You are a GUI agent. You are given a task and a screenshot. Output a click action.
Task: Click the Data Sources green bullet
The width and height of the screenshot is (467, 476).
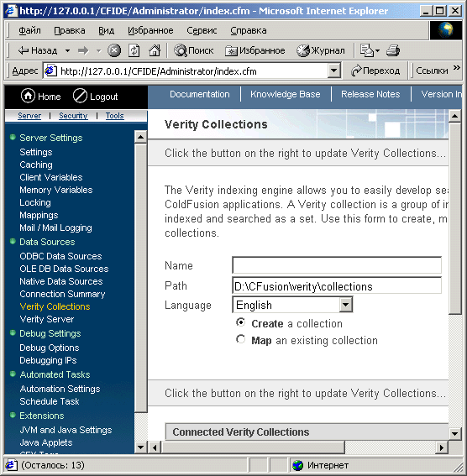click(13, 241)
